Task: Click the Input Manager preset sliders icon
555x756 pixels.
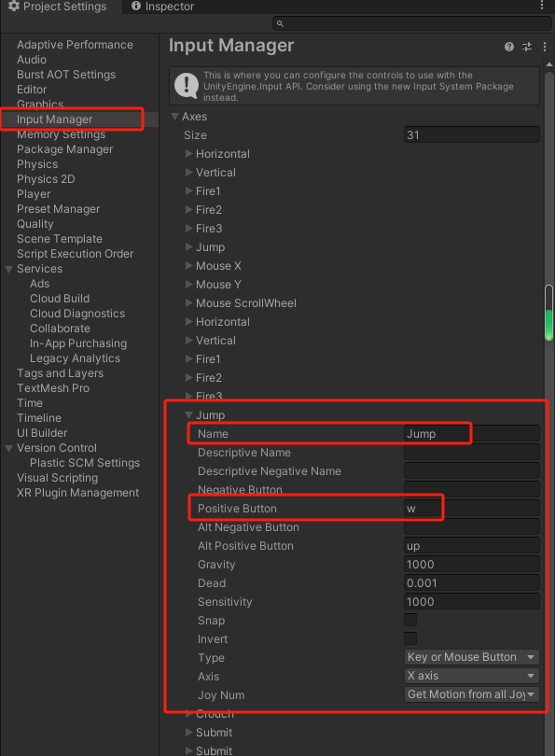Action: point(527,47)
